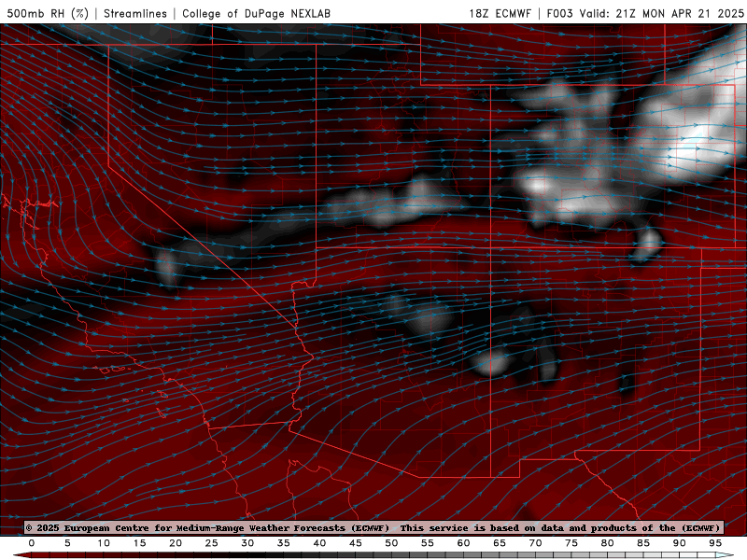Click the color bar value 95
This screenshot has height=560, width=747.
[715, 543]
